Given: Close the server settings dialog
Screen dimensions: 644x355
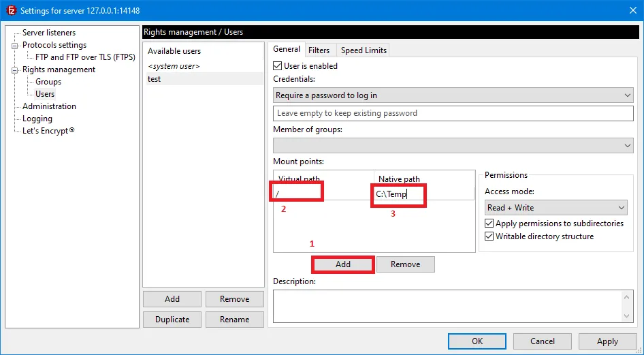Looking at the screenshot, I should [633, 10].
